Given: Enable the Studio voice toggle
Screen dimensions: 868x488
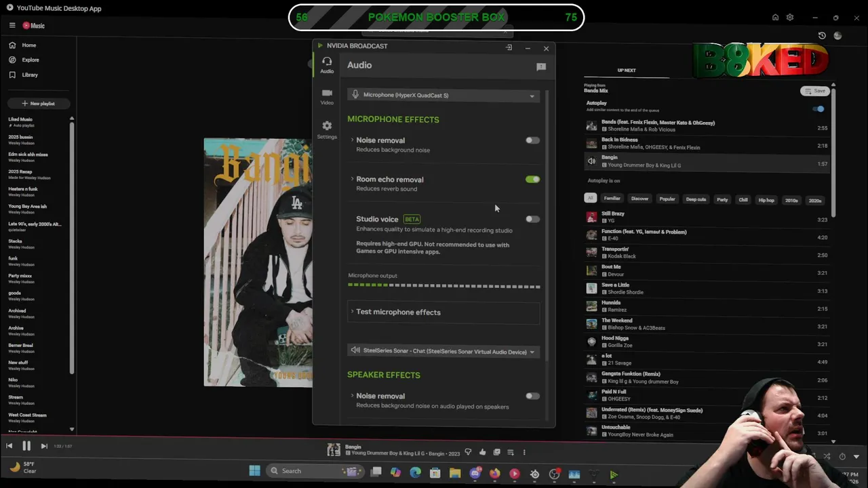Looking at the screenshot, I should [532, 219].
